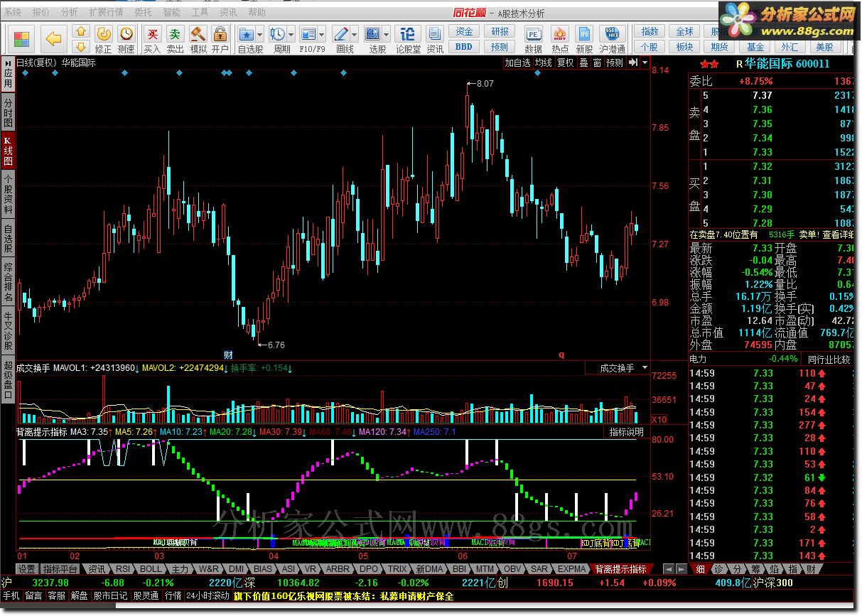Expand the 周期 dropdown arrow
862x616 pixels.
click(291, 33)
